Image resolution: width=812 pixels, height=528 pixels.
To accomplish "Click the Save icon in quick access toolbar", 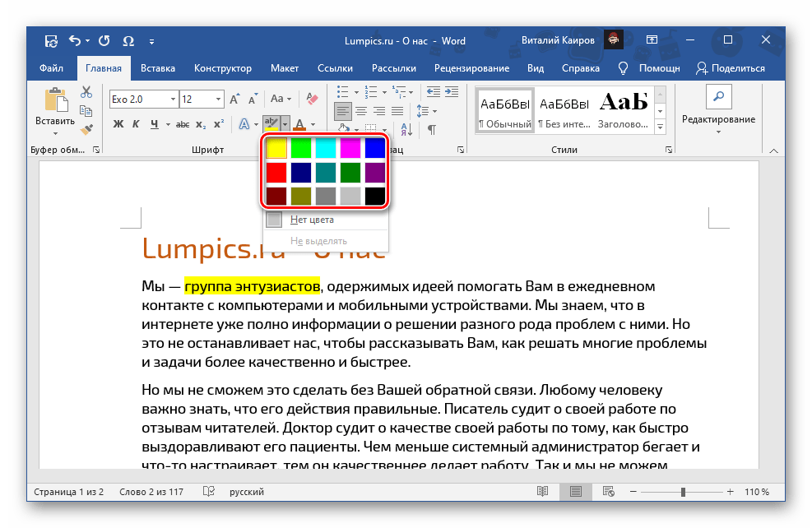I will (x=51, y=41).
